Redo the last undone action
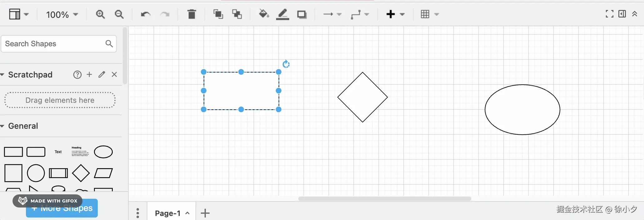The height and width of the screenshot is (220, 644). coord(165,14)
